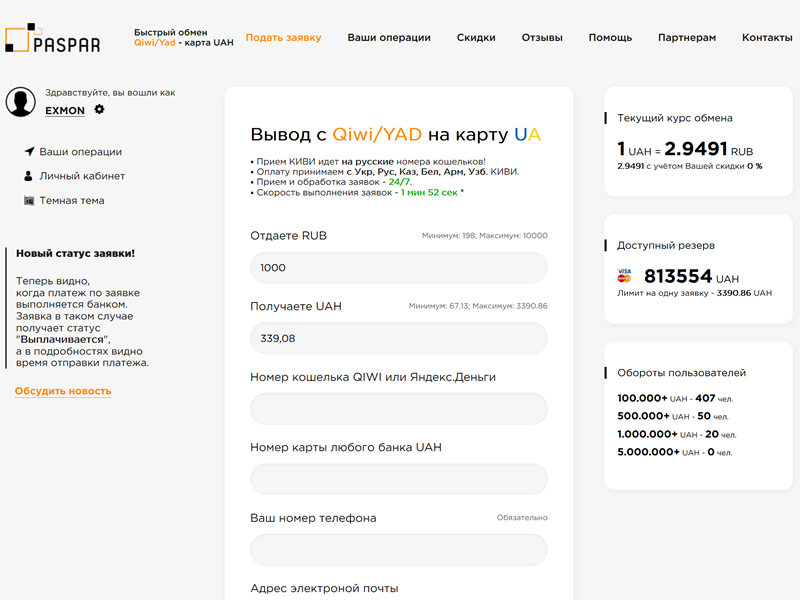Follow the Обсудить новость link
800x600 pixels.
[x=63, y=391]
